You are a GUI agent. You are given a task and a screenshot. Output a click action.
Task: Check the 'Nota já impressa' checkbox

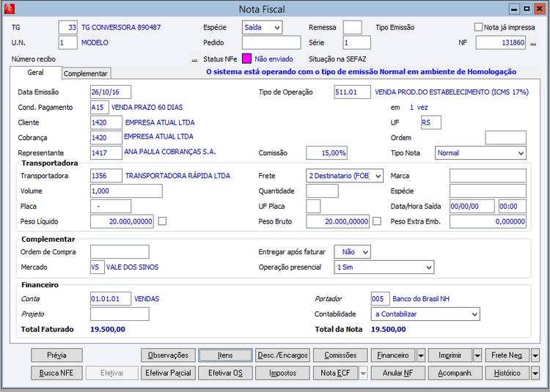479,27
